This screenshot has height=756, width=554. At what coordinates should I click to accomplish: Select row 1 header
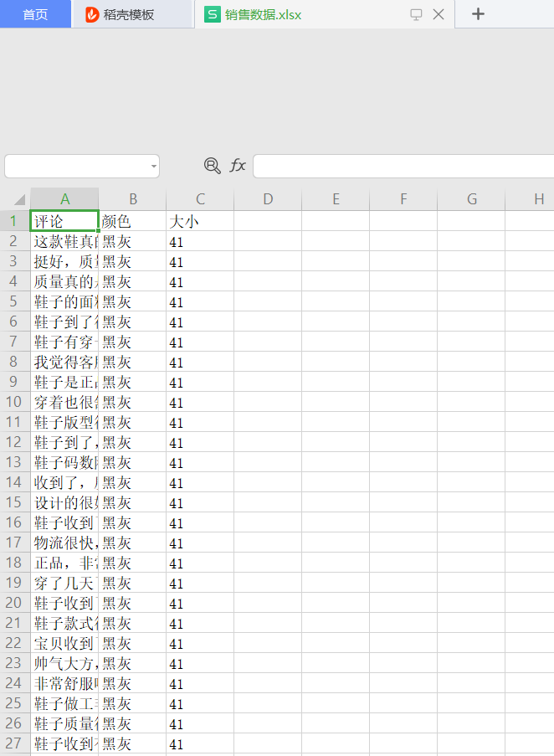14,221
